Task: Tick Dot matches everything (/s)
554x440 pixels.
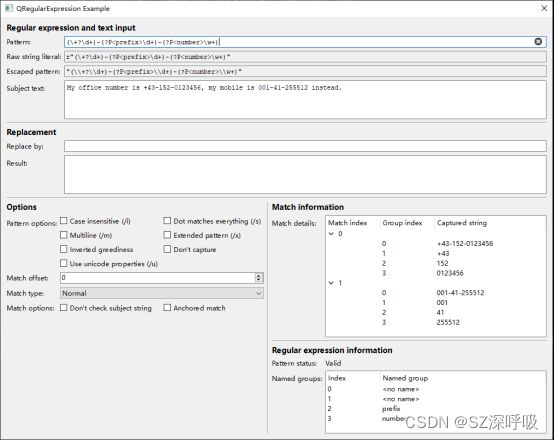Action: click(x=167, y=221)
